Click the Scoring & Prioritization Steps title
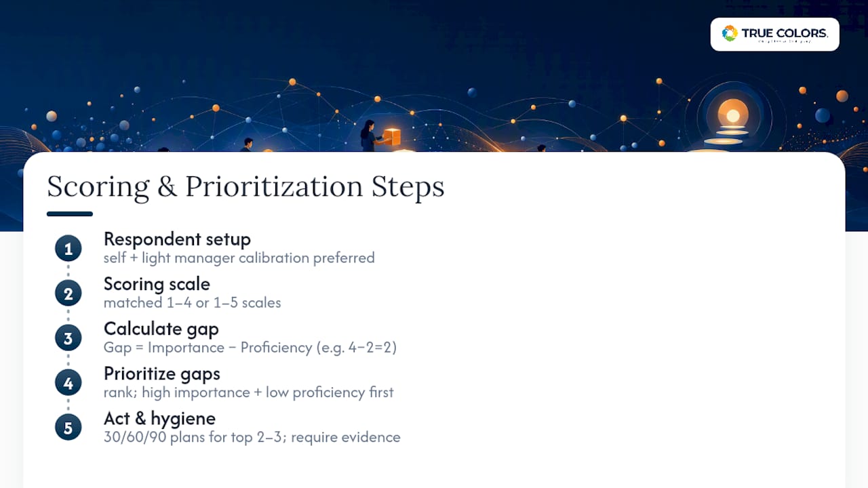868x488 pixels. (245, 186)
